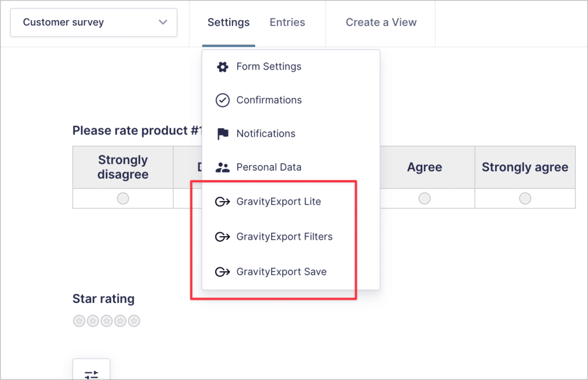Open the Entries tab
Screen dimensions: 588x380
[x=287, y=22]
